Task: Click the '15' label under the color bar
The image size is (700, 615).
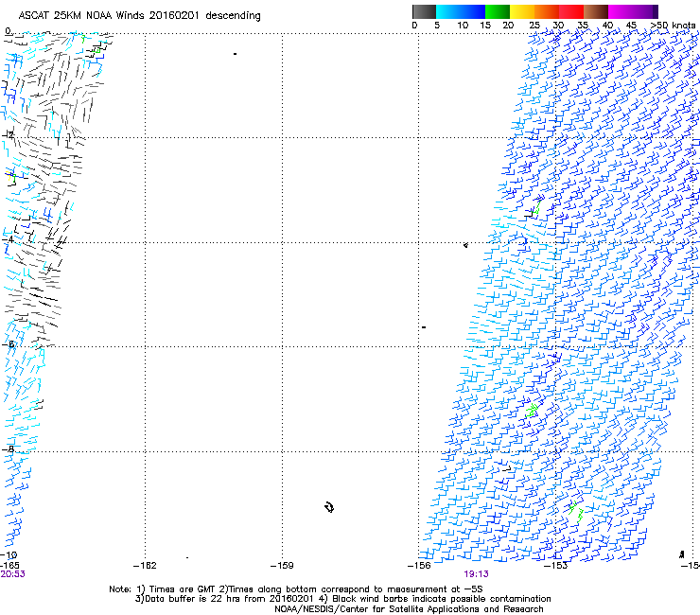Action: point(485,26)
